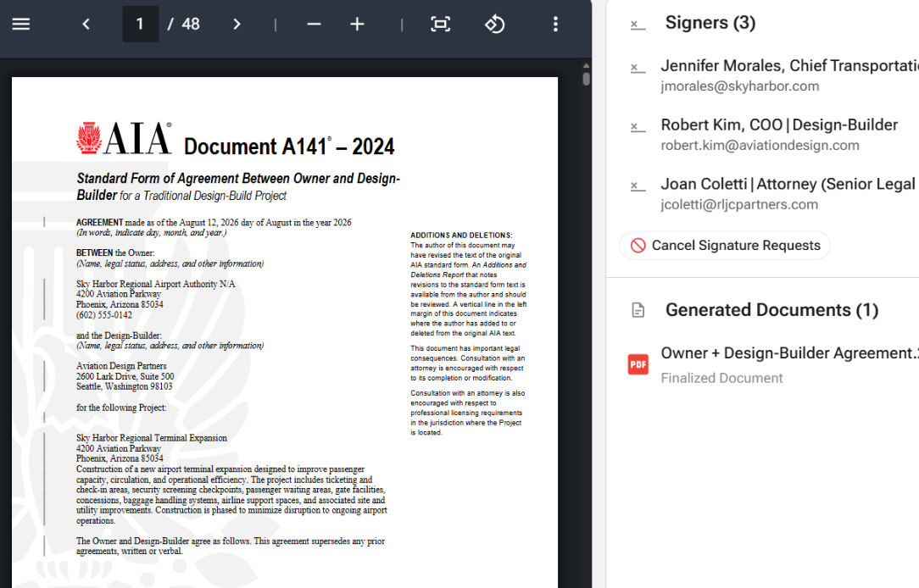
Task: Zoom out with the minus icon
Action: click(x=315, y=24)
